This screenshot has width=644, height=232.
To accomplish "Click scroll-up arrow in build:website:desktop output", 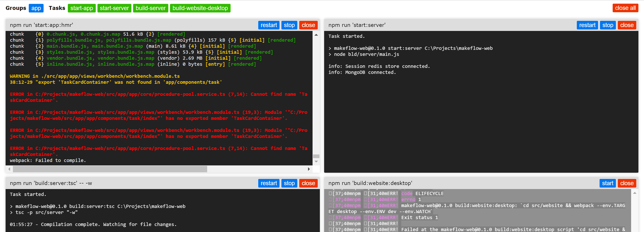I will (635, 193).
